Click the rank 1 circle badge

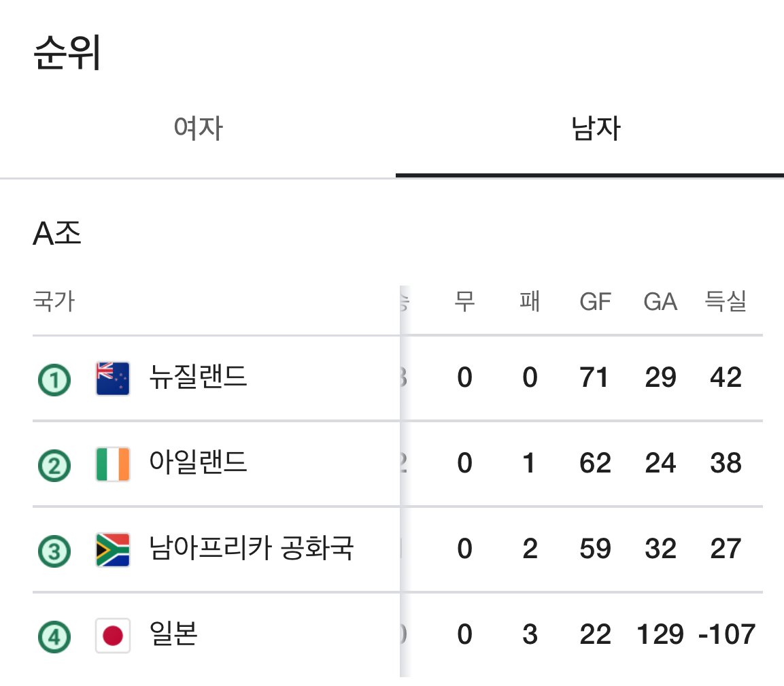pyautogui.click(x=54, y=379)
